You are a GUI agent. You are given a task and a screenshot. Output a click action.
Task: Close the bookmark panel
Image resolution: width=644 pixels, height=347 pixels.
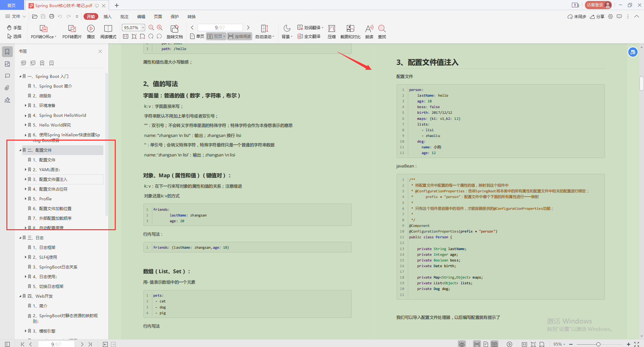100,51
